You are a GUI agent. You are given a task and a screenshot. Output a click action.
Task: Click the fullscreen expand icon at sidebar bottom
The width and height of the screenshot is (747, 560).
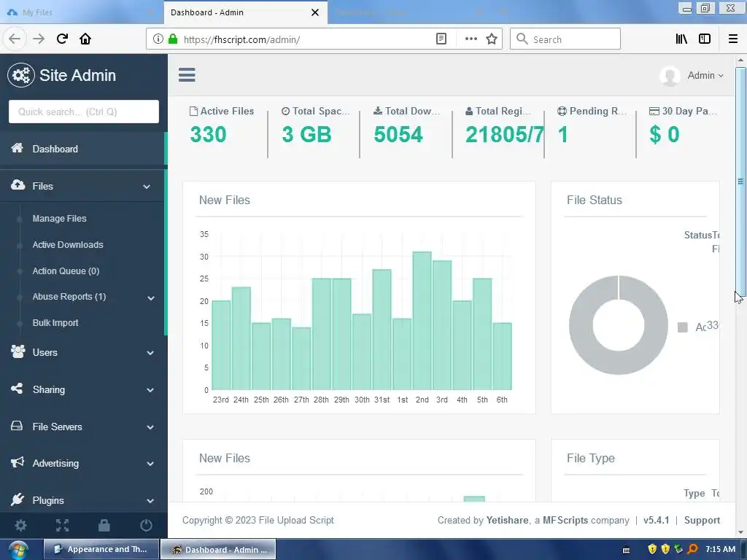click(63, 525)
